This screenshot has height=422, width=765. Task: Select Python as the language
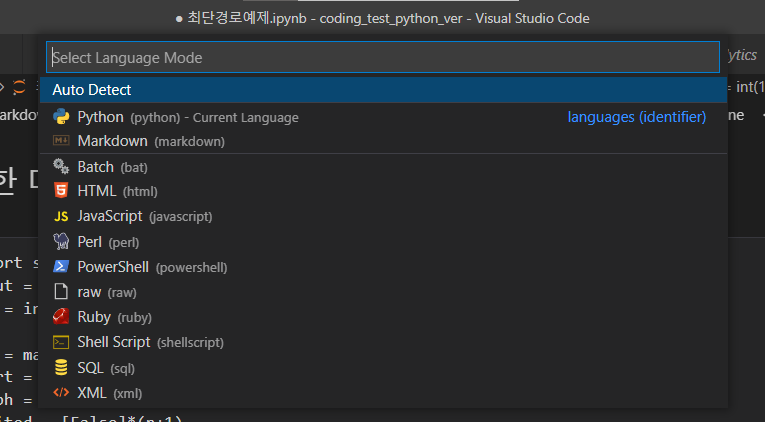click(x=383, y=117)
